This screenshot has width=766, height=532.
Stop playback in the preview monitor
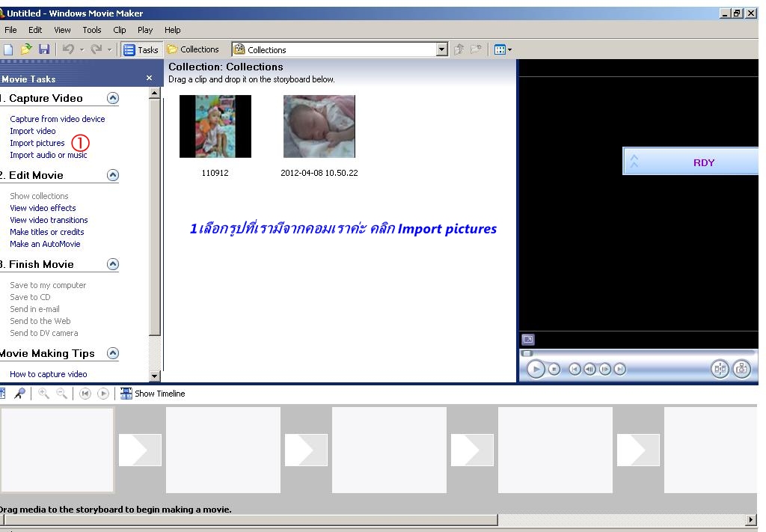pos(554,370)
